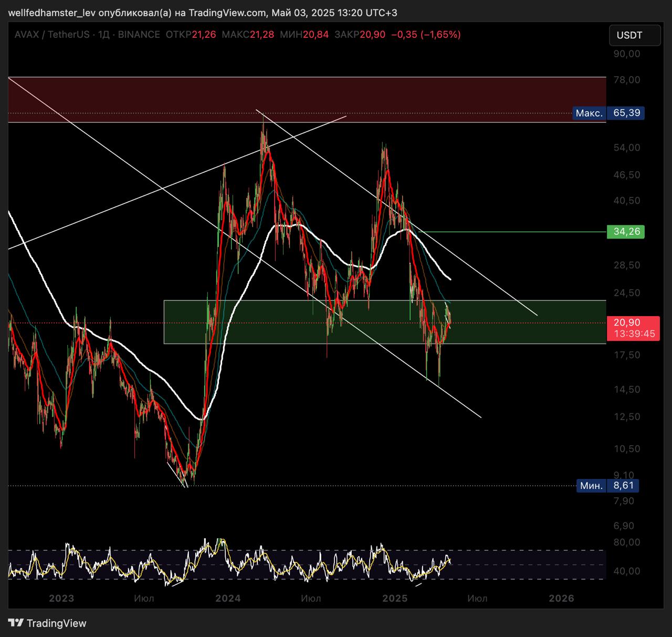
Task: Click the 2023 time axis label
Action: tap(61, 598)
